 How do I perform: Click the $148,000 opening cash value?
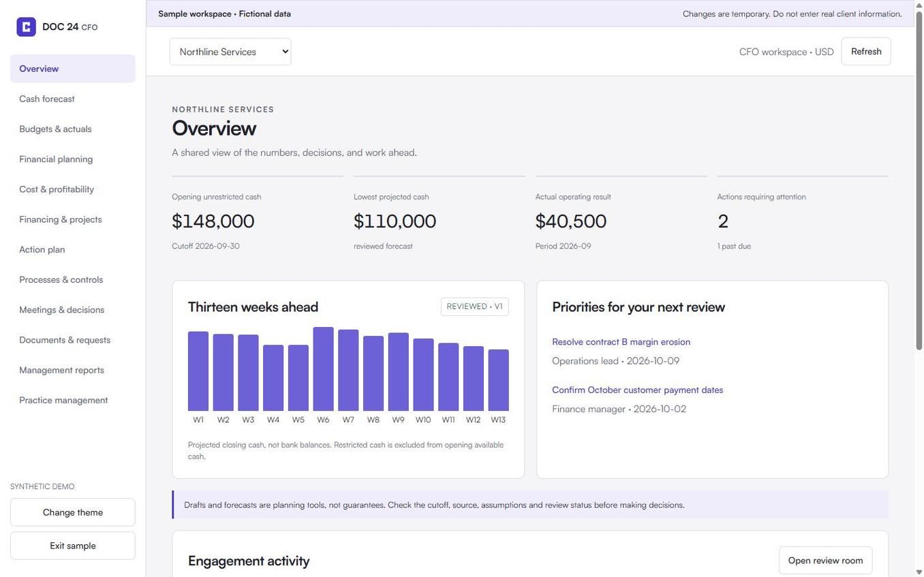click(x=213, y=221)
